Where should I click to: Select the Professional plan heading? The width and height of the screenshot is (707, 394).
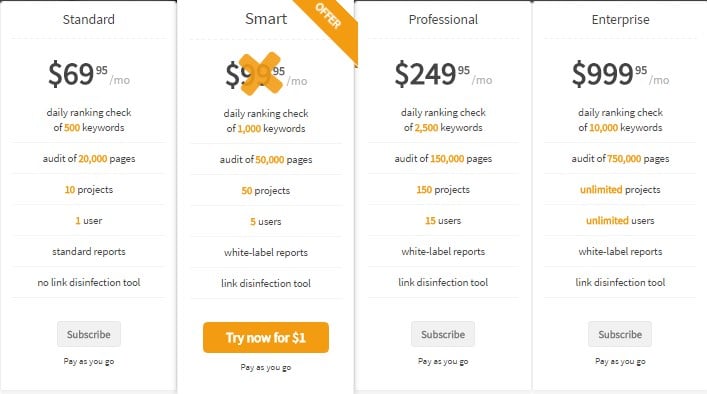[443, 19]
